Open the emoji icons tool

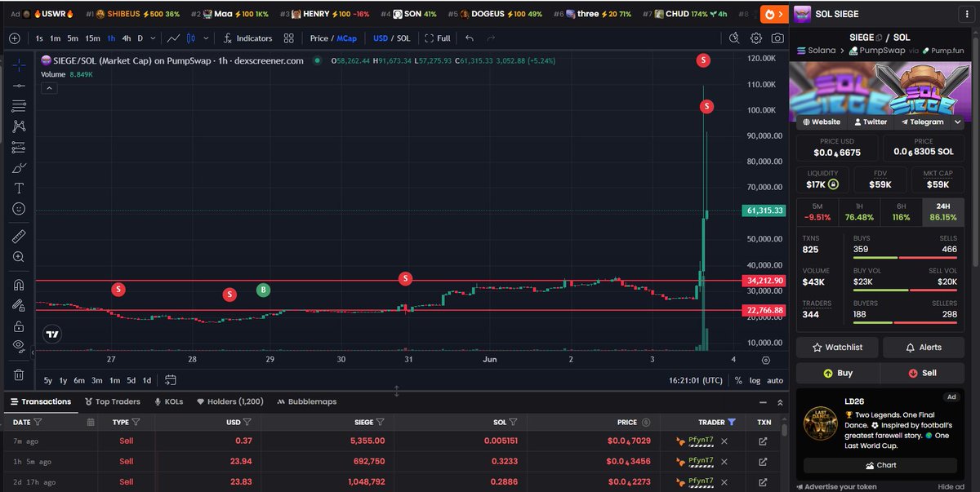pos(18,209)
